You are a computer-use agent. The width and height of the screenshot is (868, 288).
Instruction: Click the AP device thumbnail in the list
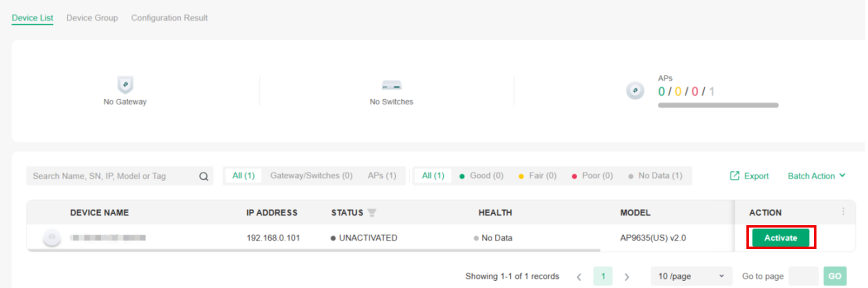click(52, 237)
